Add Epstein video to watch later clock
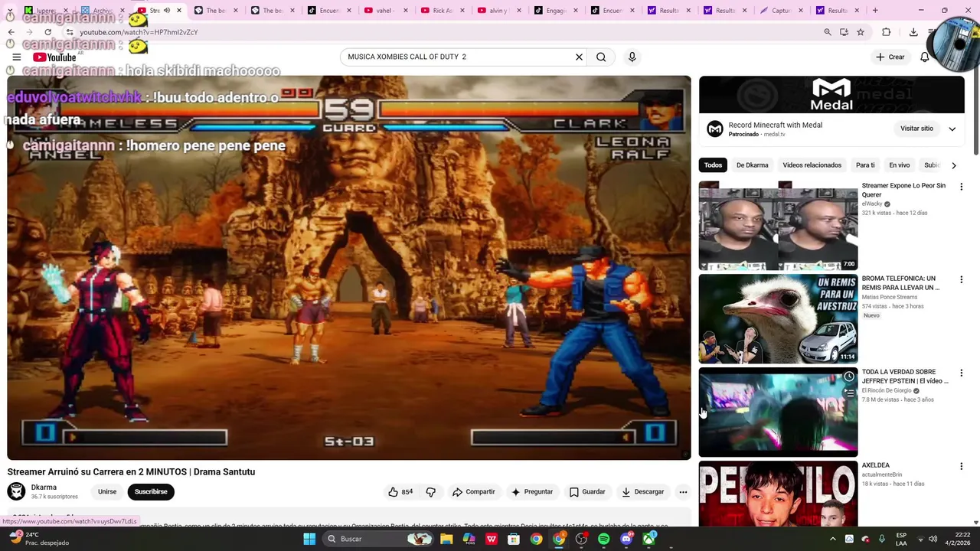Image resolution: width=980 pixels, height=551 pixels. pos(848,377)
